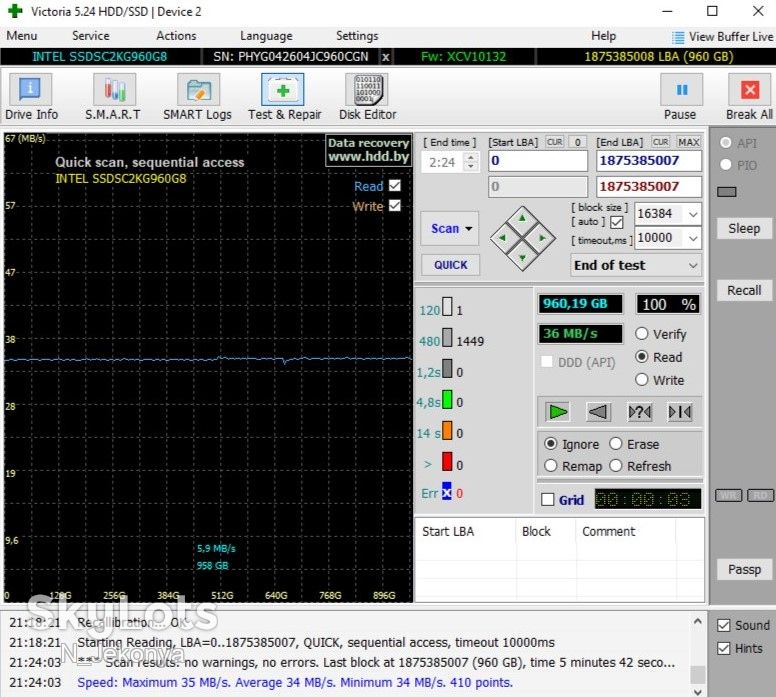
Task: Click the Data recovery www.hdd.by link
Action: (368, 150)
